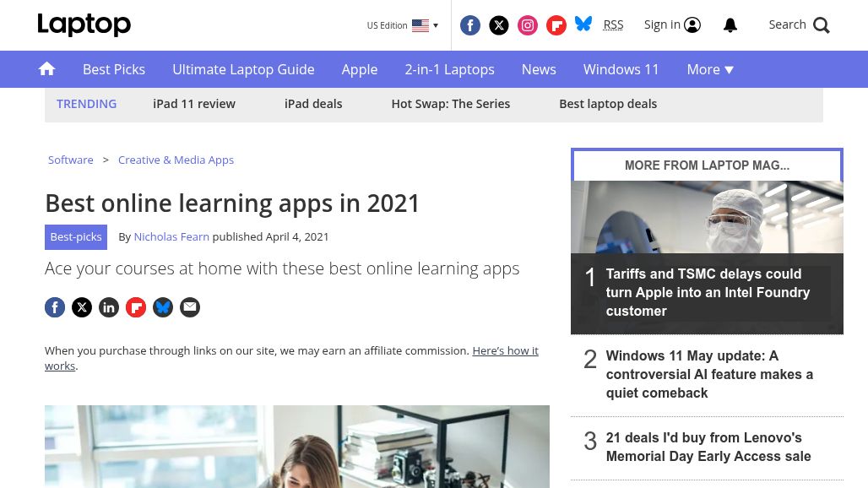The image size is (868, 488).
Task: Open Ultimate Laptop Guide menu item
Action: [x=243, y=69]
